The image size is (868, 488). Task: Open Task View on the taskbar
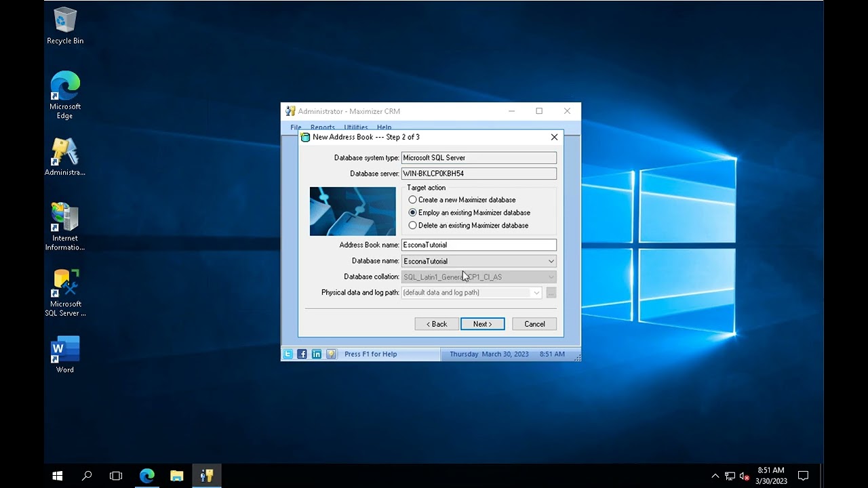(x=116, y=476)
